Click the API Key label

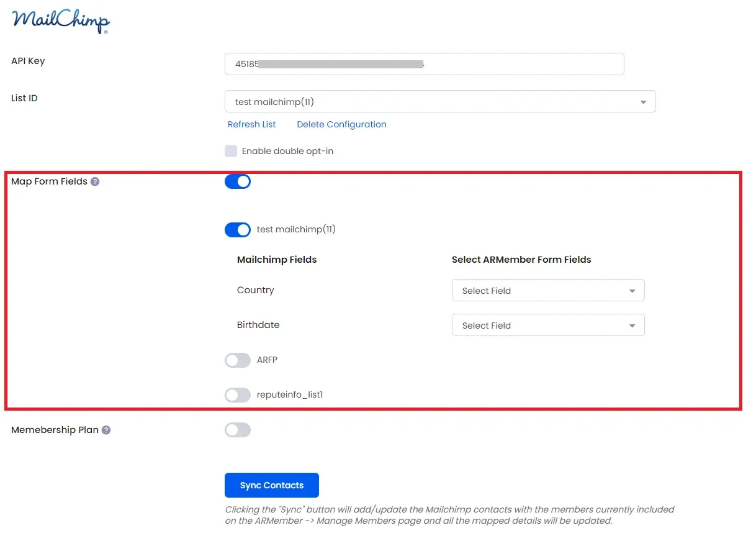[28, 61]
